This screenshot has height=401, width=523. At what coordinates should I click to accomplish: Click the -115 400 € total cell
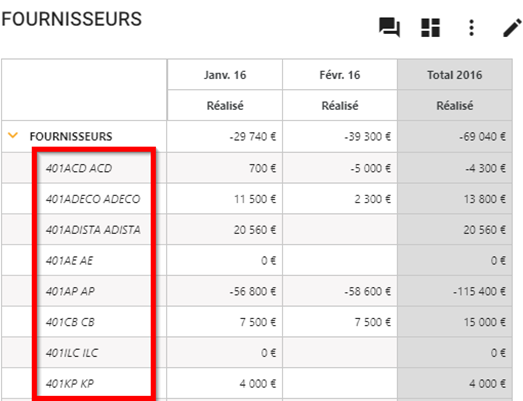pos(479,291)
